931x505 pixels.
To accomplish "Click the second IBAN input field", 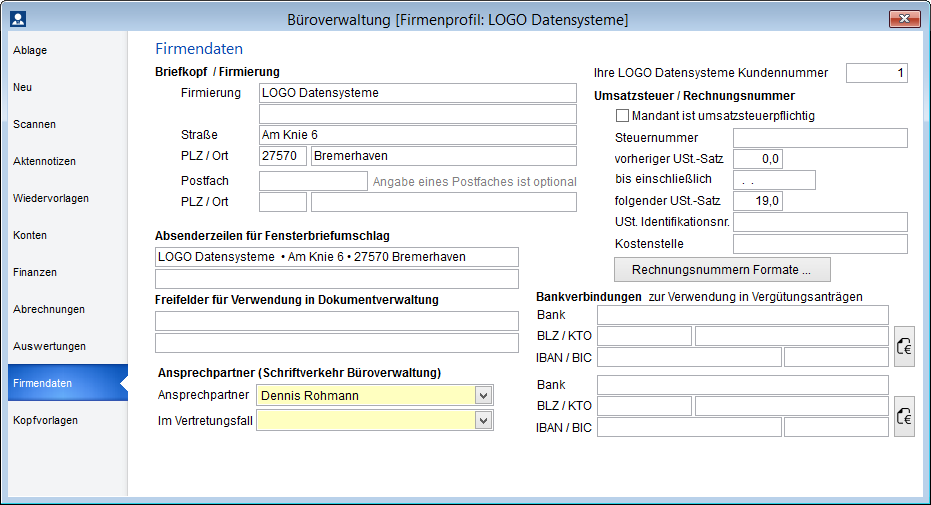I will (689, 427).
